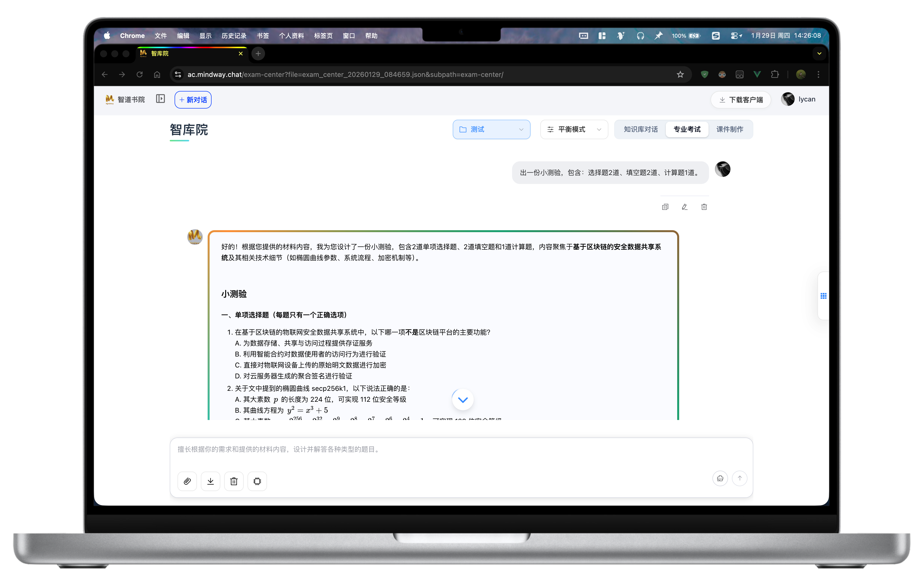Click the 智道书院 logo
Screen dimensions: 924x584
(x=125, y=100)
